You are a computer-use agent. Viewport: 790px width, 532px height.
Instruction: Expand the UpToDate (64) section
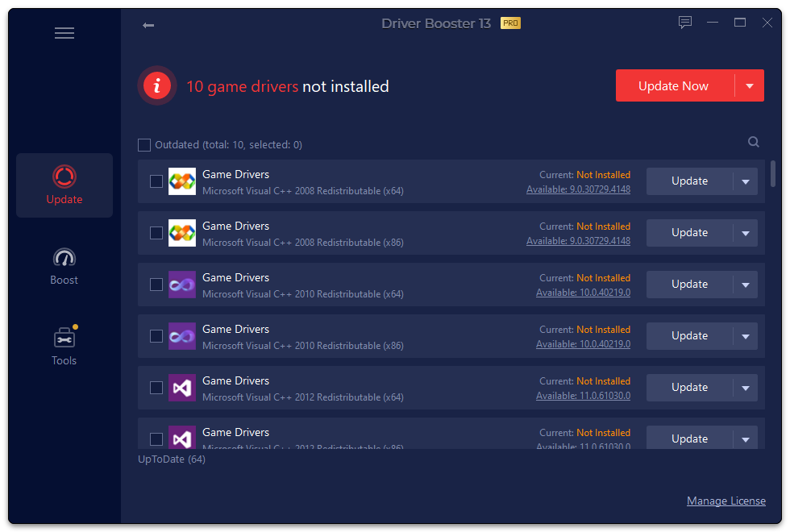[172, 459]
